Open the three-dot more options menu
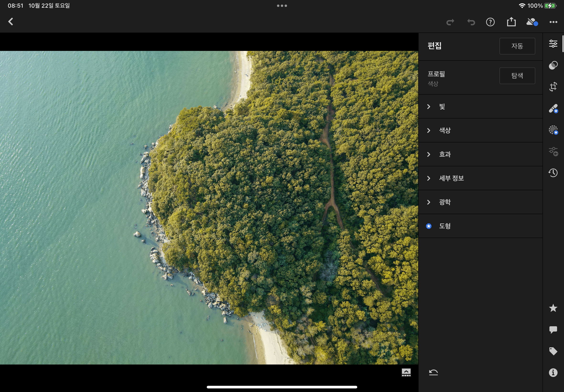The height and width of the screenshot is (392, 564). (553, 22)
